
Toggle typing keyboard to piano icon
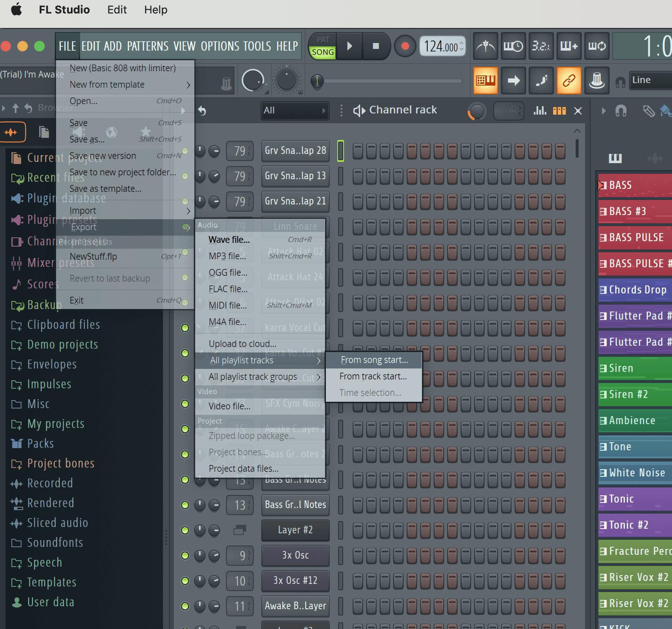pyautogui.click(x=486, y=80)
